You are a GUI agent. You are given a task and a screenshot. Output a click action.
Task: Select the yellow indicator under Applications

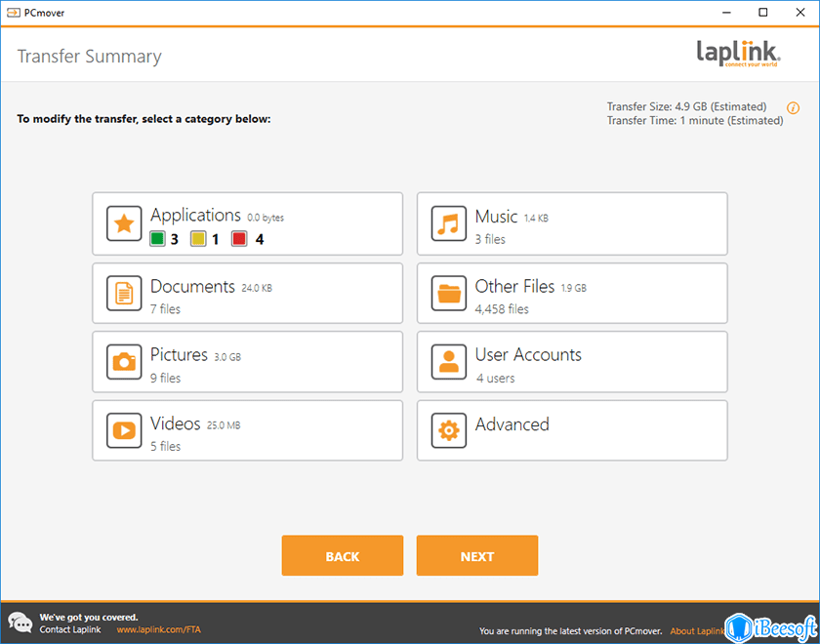pyautogui.click(x=199, y=238)
